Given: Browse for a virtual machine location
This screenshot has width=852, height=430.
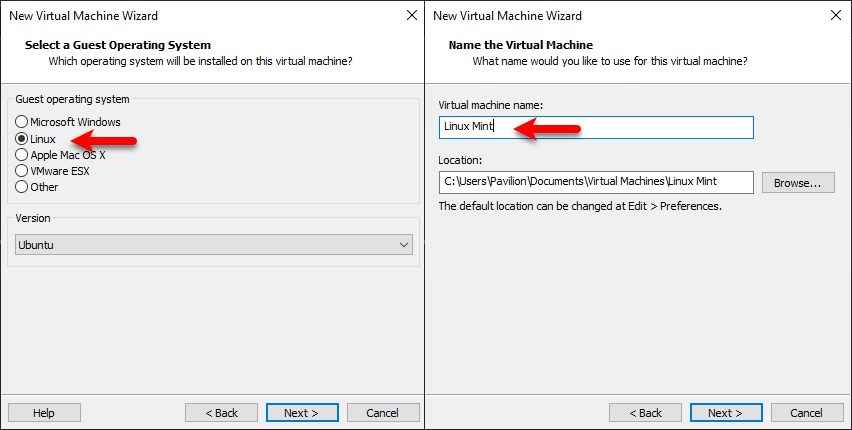Looking at the screenshot, I should [798, 183].
